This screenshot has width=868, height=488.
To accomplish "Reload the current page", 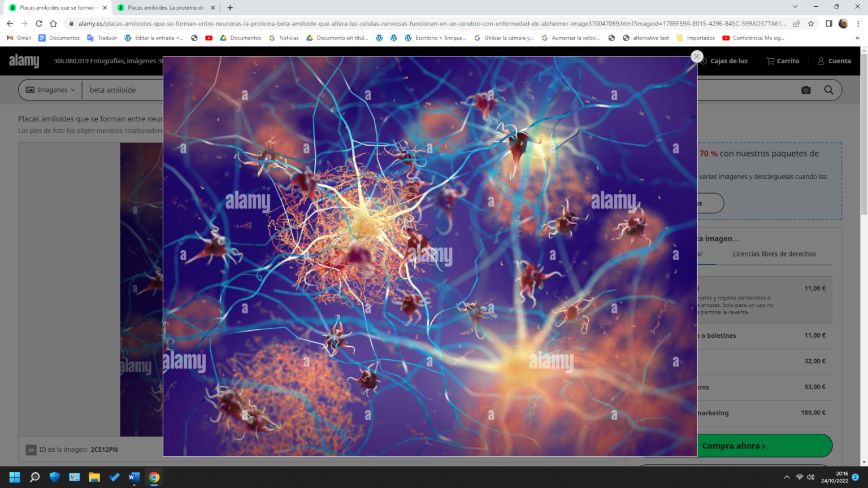I will tap(38, 24).
